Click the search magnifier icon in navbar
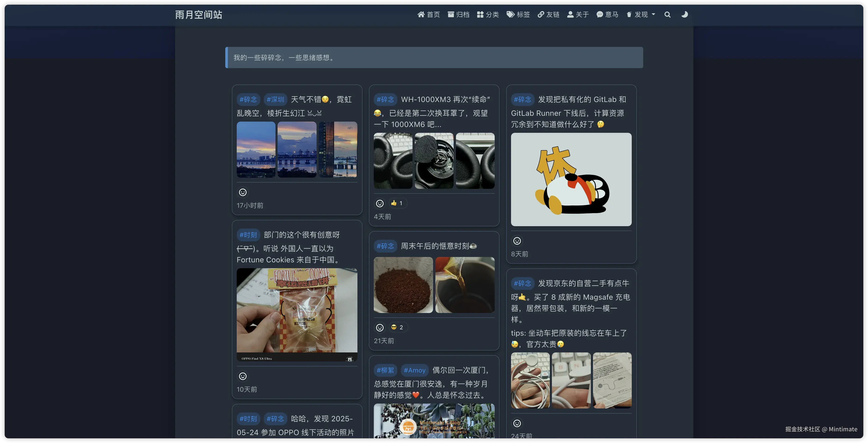The image size is (868, 443). [667, 14]
